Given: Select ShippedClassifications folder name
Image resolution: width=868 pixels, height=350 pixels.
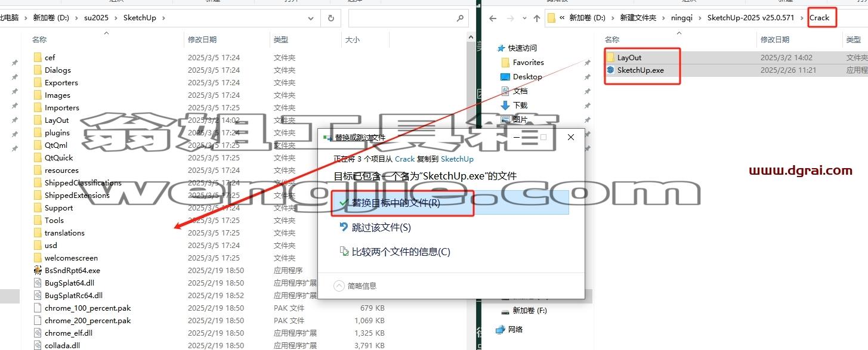Looking at the screenshot, I should point(83,182).
